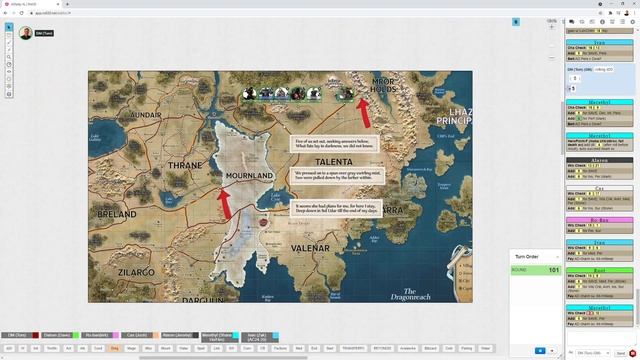Click the Cond macro button

coord(98,349)
